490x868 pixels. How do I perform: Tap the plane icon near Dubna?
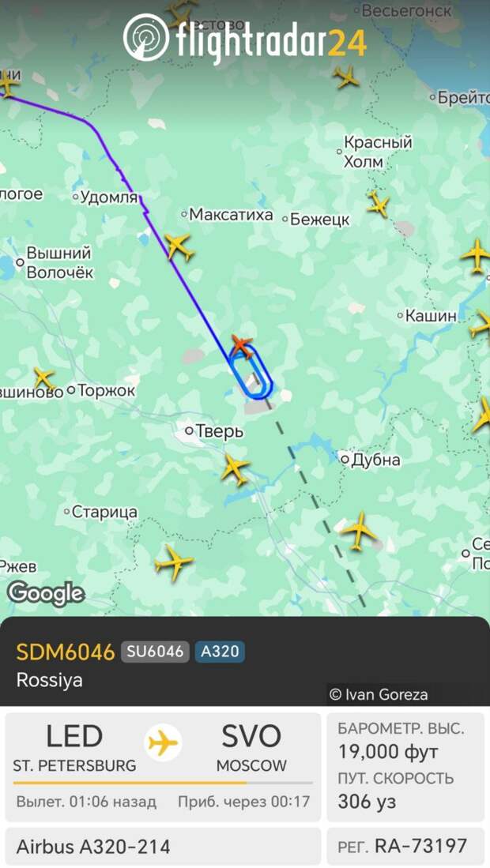pyautogui.click(x=360, y=530)
